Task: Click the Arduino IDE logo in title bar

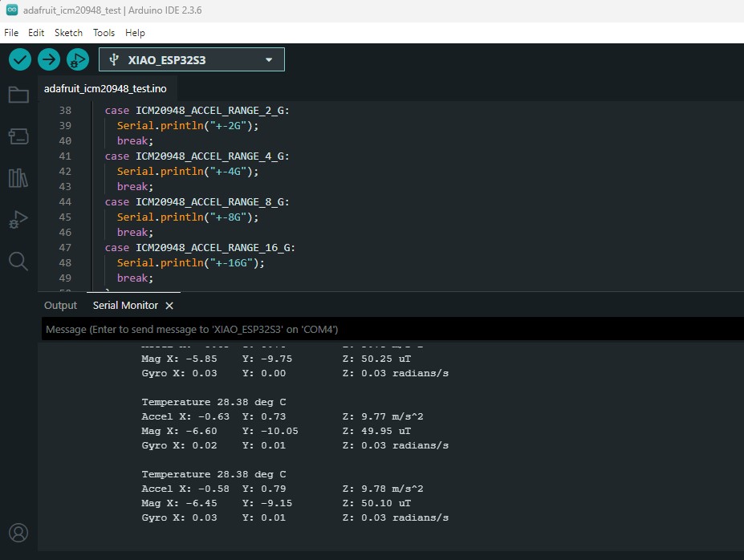Action: coord(11,10)
